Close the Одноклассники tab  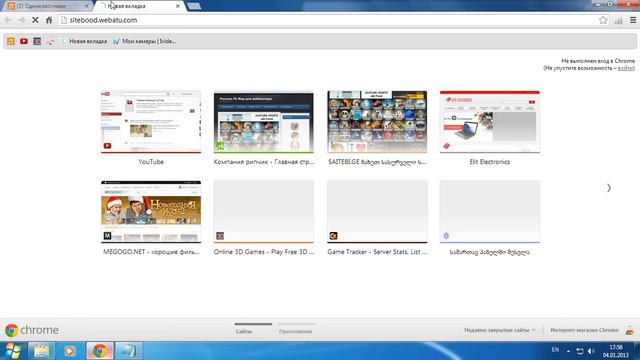pos(87,6)
